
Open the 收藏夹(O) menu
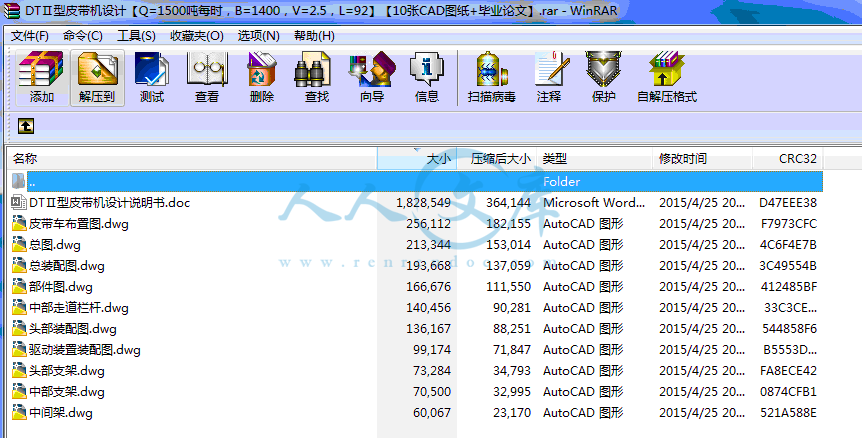click(196, 36)
